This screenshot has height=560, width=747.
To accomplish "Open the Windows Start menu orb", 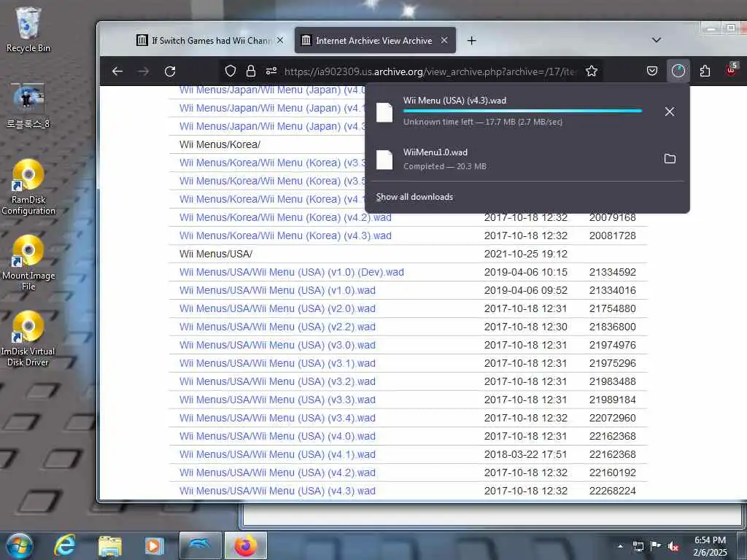I will pos(19,545).
